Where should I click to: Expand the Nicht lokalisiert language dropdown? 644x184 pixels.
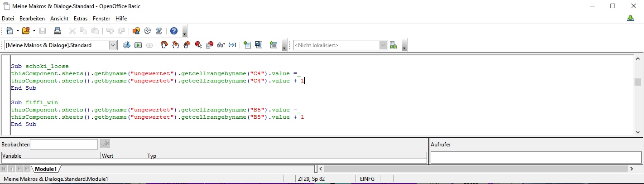(x=384, y=45)
